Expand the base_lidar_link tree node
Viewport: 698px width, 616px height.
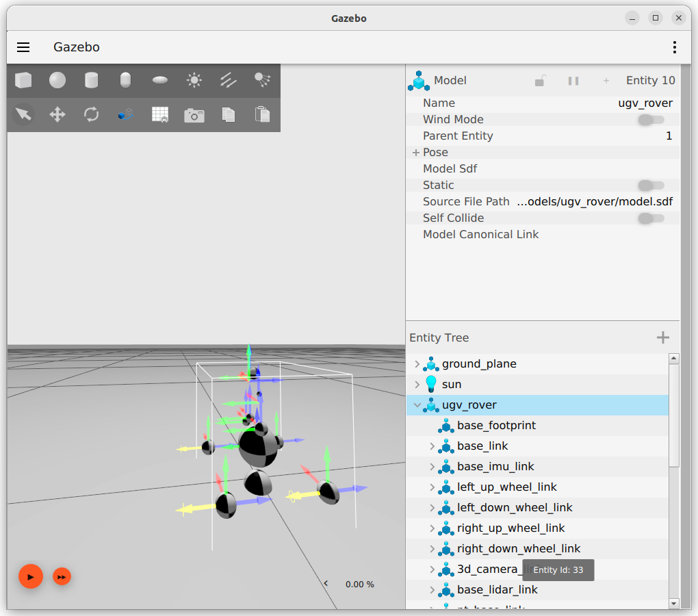pos(432,590)
